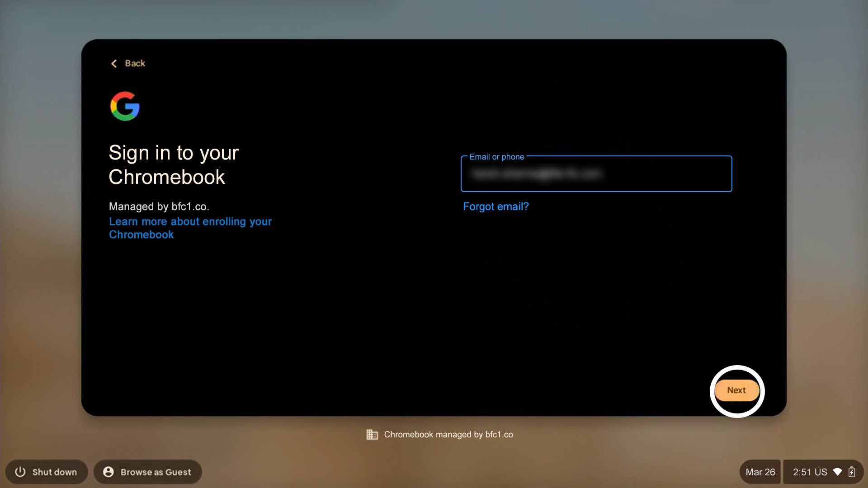Click the Wi-Fi status icon
This screenshot has height=488, width=868.
coord(837,472)
